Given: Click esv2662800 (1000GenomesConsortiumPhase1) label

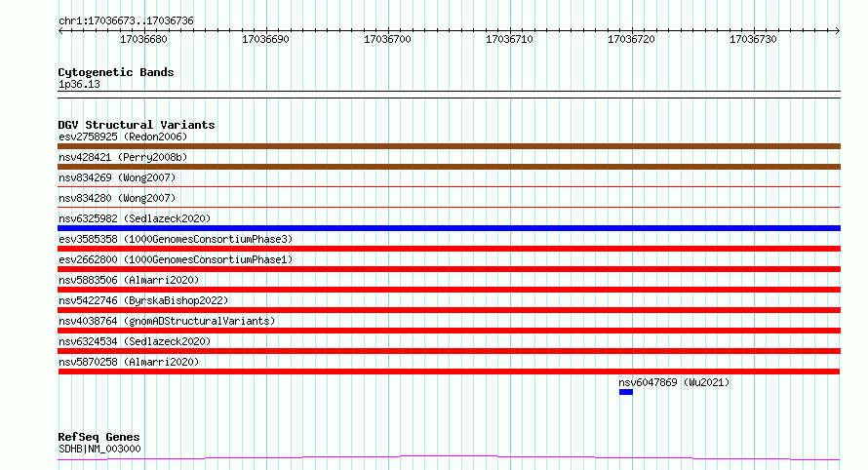Looking at the screenshot, I should tap(176, 259).
